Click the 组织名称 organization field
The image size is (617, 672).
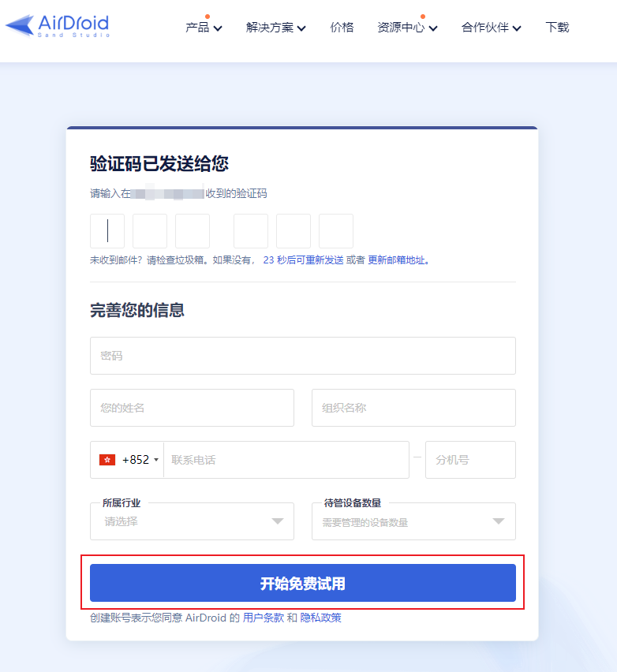point(413,408)
